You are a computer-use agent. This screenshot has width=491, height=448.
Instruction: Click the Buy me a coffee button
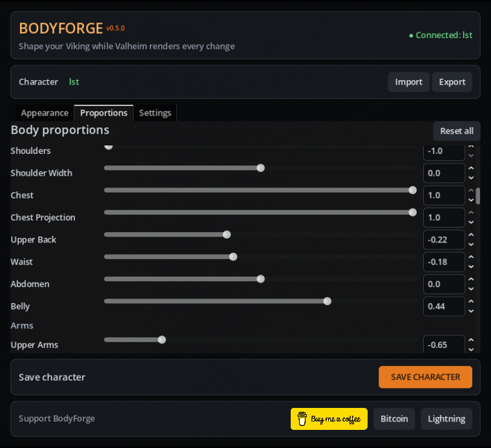(x=329, y=419)
